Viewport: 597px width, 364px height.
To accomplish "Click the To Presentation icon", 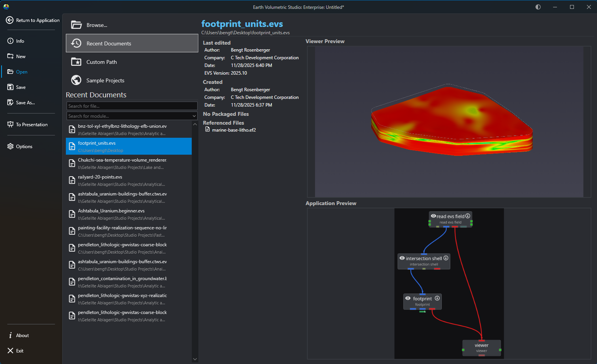I will click(x=10, y=124).
